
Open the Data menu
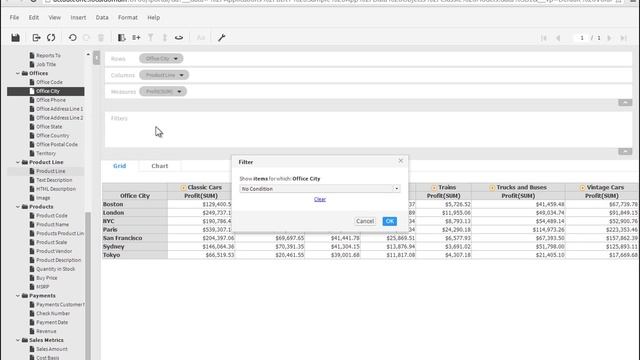[102, 18]
